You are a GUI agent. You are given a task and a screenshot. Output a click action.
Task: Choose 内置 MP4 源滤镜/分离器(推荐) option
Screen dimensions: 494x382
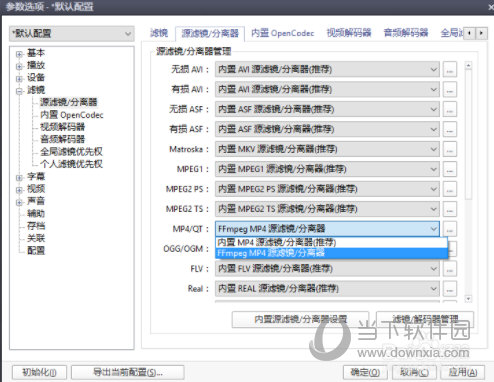[331, 242]
